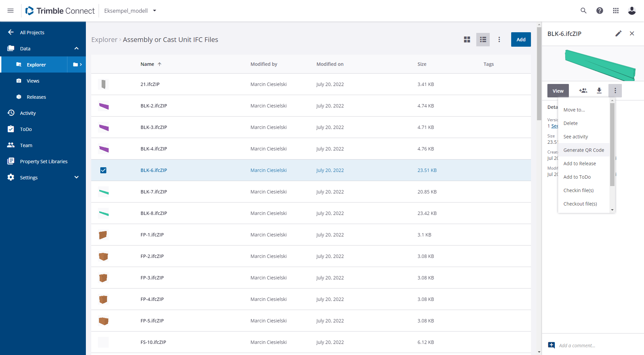Click the blue Add button
The image size is (644, 355).
pyautogui.click(x=521, y=40)
